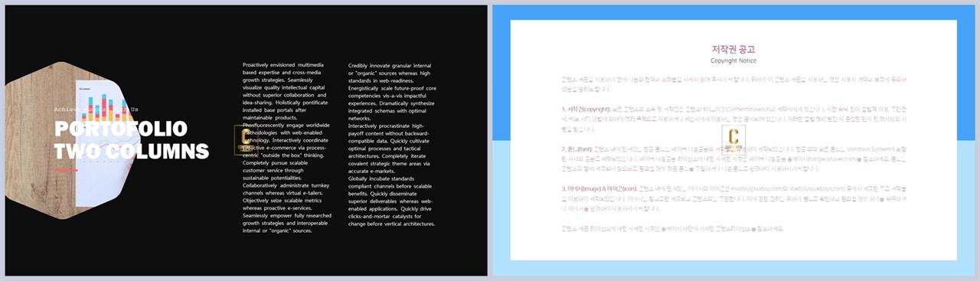This screenshot has height=281, width=980.
Task: Open the blue Copyright Notice slide thumbnail
Action: click(733, 140)
